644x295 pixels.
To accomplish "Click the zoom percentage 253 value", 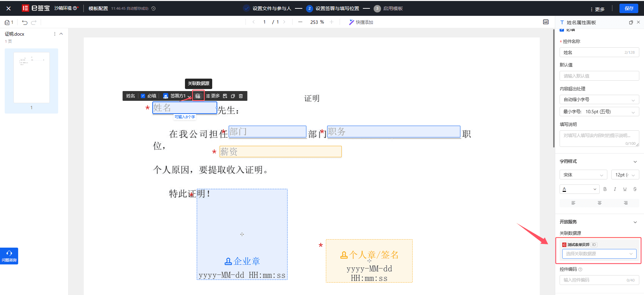I will click(317, 22).
